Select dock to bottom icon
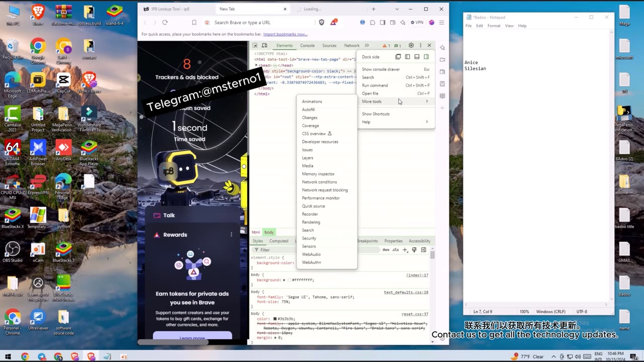 417,57
